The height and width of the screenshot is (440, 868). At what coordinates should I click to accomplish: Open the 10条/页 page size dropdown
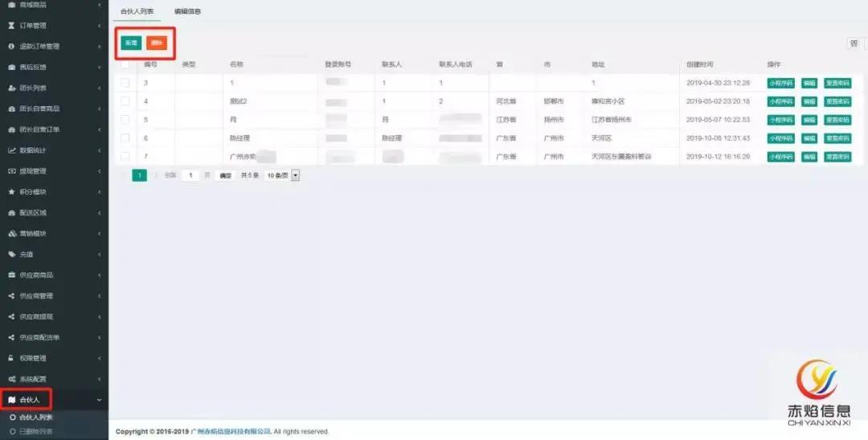click(x=282, y=175)
